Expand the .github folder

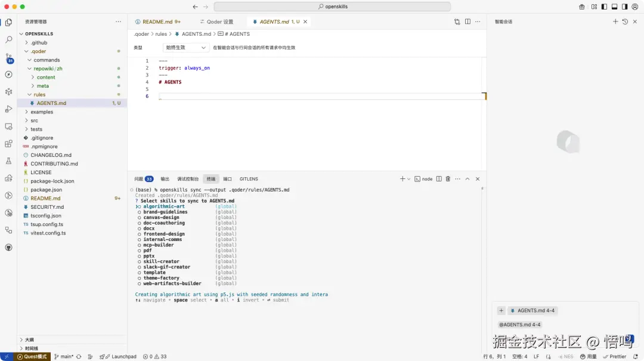pyautogui.click(x=39, y=43)
